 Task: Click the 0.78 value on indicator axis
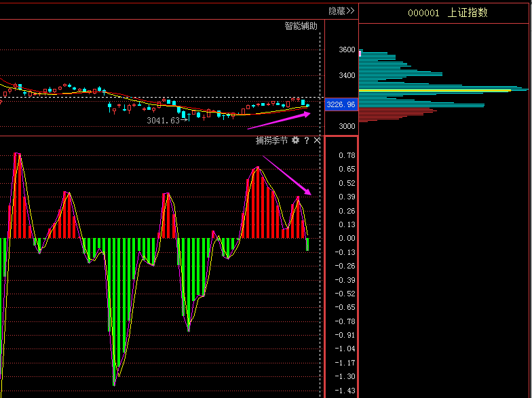pyautogui.click(x=347, y=155)
